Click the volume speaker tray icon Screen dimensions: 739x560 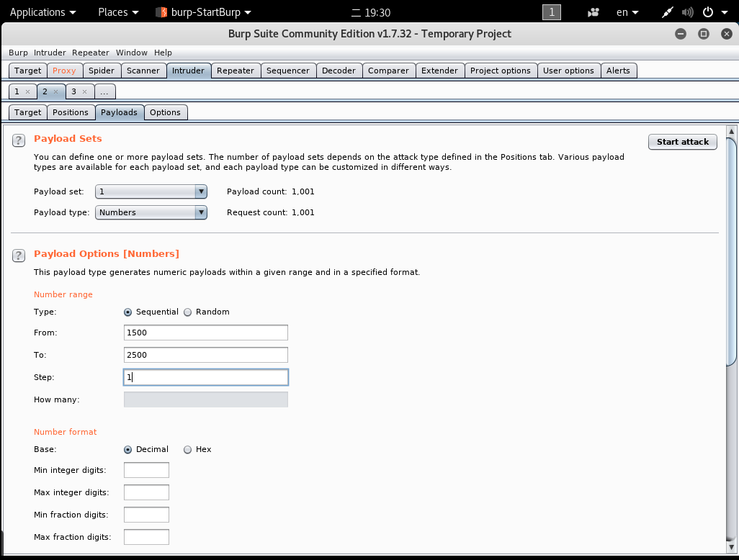(688, 12)
